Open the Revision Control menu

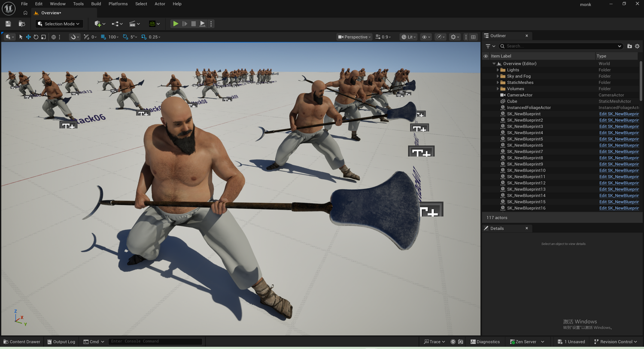click(616, 342)
